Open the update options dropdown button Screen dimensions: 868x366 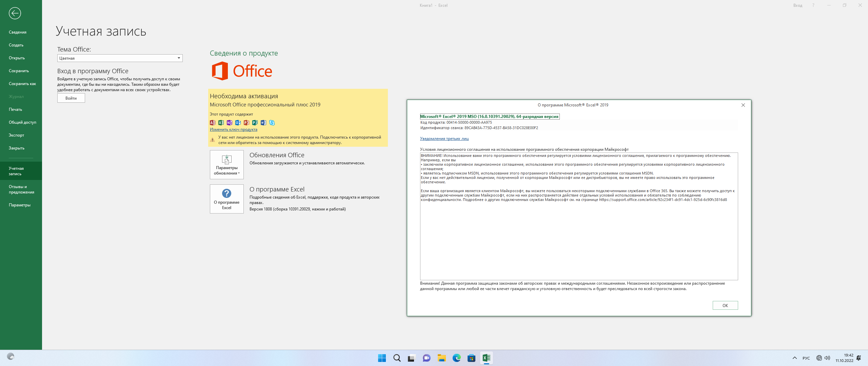pos(227,165)
